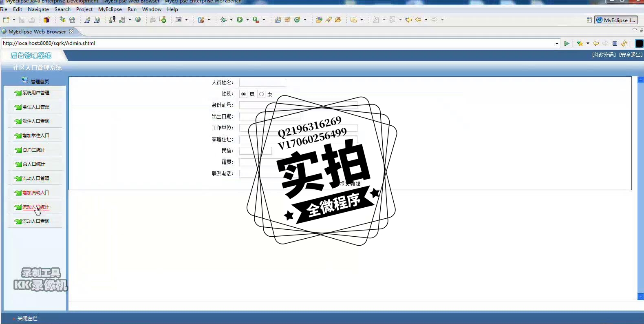Click 关闭左栏 to hide the sidebar
This screenshot has height=324, width=644.
click(x=27, y=319)
